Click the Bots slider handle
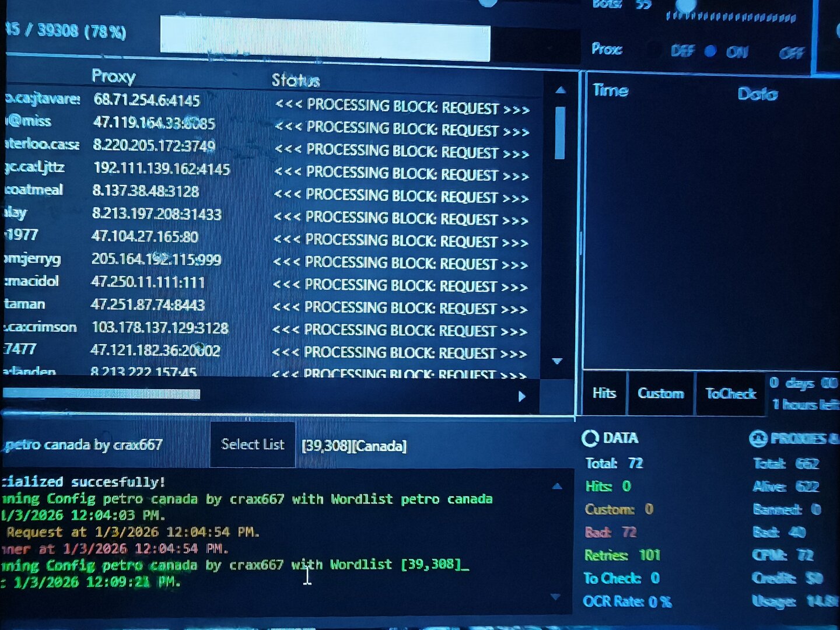Image resolution: width=840 pixels, height=630 pixels. pos(685,6)
